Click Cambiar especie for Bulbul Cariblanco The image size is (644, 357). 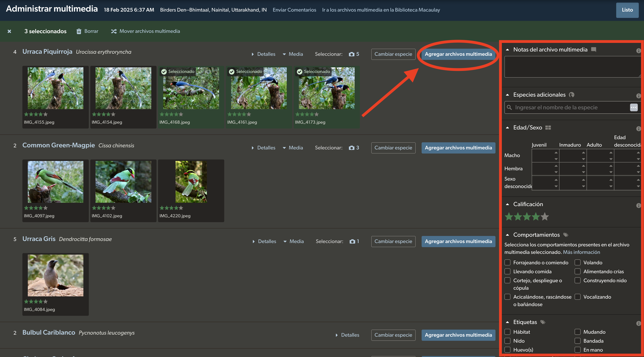click(393, 335)
